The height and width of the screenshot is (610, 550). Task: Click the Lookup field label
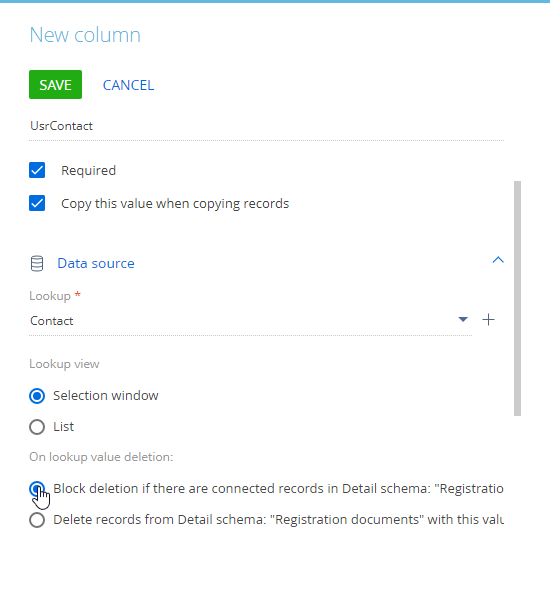click(50, 296)
